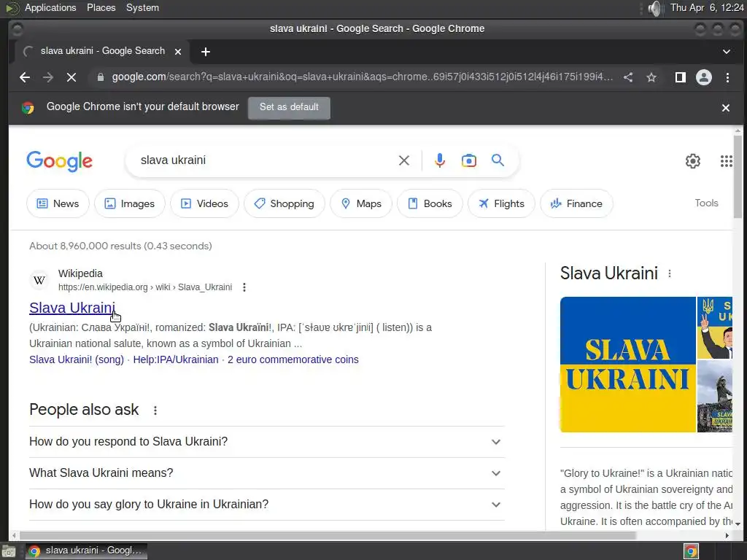Open the tab search dropdown arrow

coord(727,52)
